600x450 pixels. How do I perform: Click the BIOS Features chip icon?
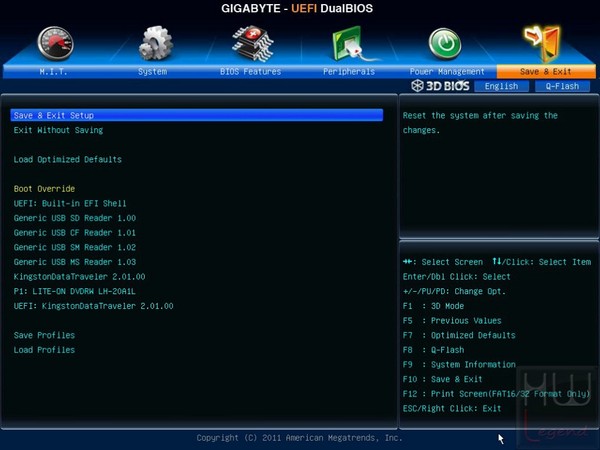coord(253,44)
